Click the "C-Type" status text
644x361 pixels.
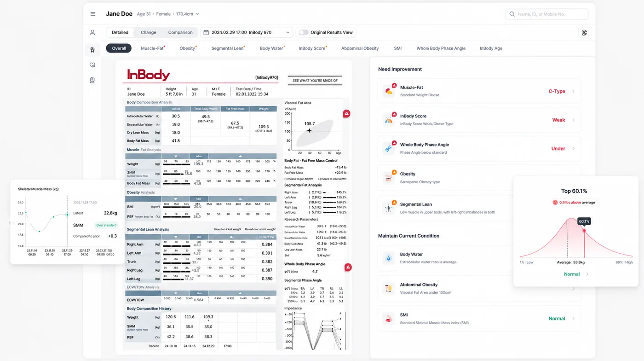point(557,91)
